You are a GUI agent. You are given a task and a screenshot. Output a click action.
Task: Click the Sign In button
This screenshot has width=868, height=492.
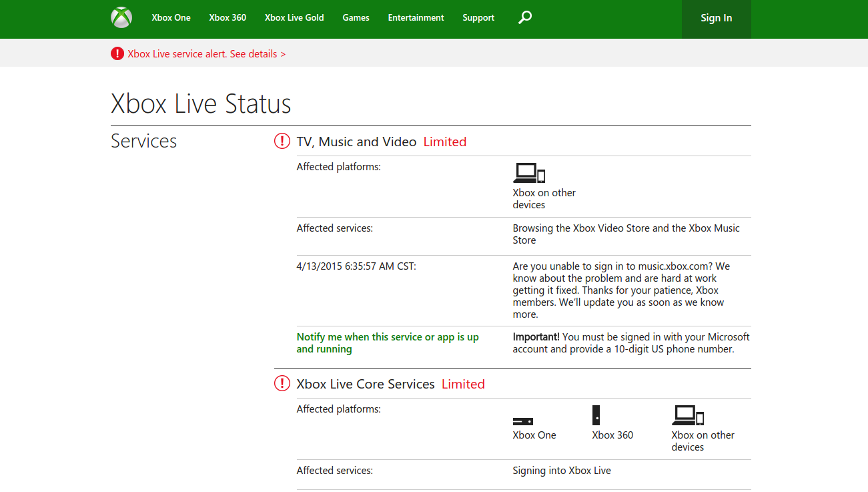coord(716,19)
